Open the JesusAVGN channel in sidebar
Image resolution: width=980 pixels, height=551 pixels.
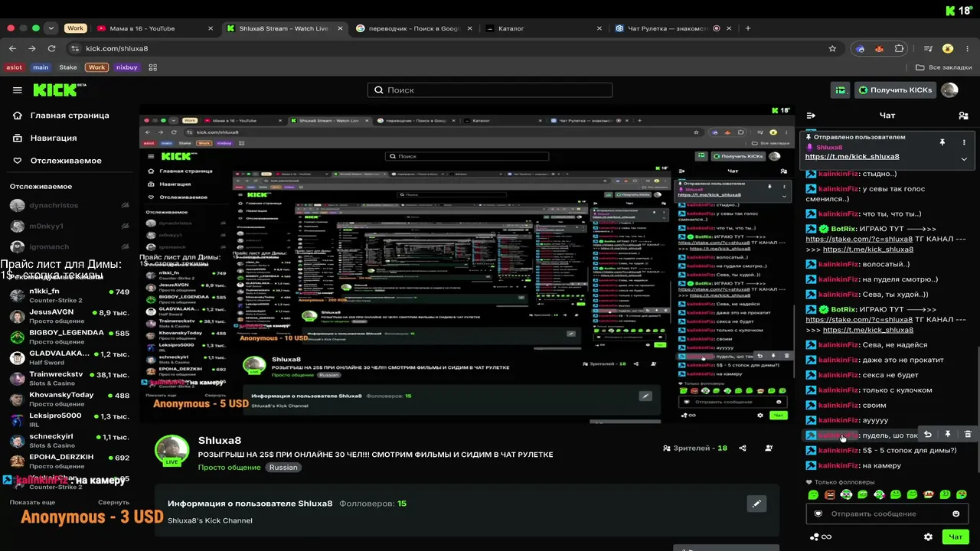[70, 316]
